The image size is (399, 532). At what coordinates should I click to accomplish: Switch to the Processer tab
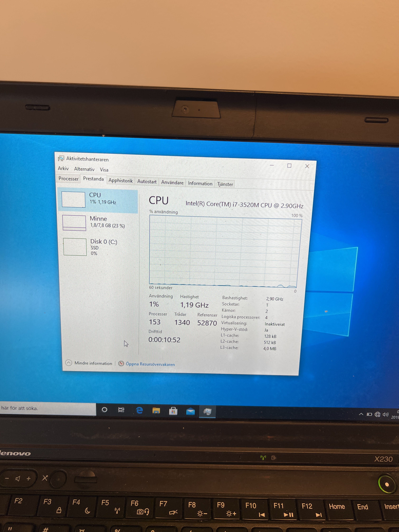click(x=68, y=179)
